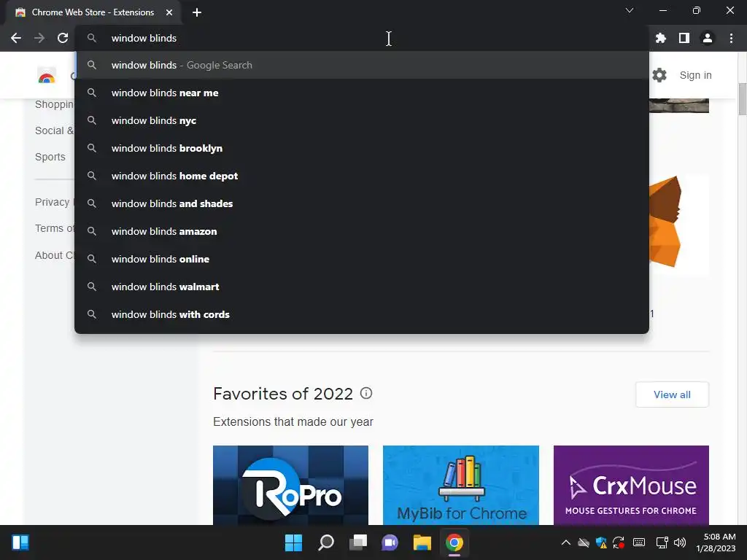
Task: Open the MyBib for Chrome card
Action: click(x=461, y=485)
